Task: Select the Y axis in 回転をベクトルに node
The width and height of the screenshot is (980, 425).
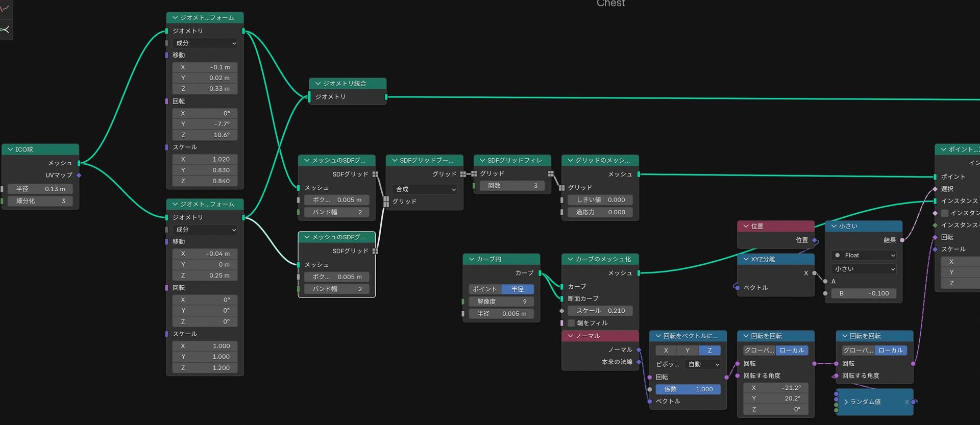Action: click(688, 351)
